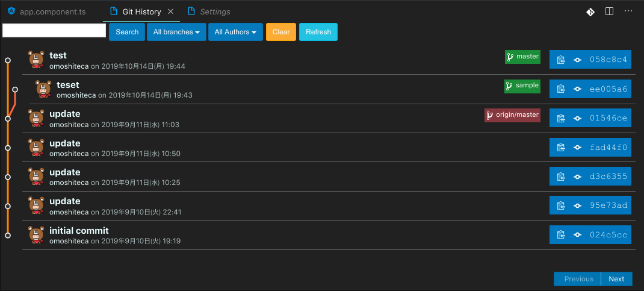
Task: Click author name omoshiteca on 'test' commit
Action: click(69, 66)
